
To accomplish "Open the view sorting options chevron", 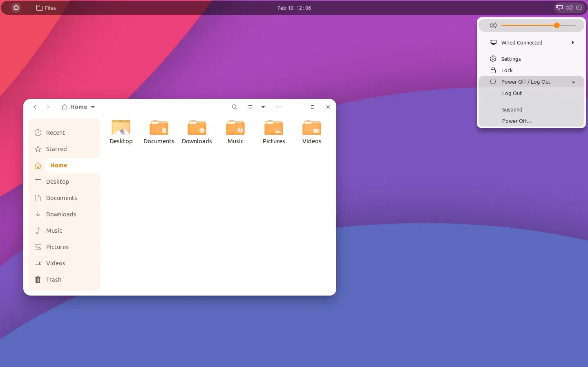I will [x=263, y=107].
